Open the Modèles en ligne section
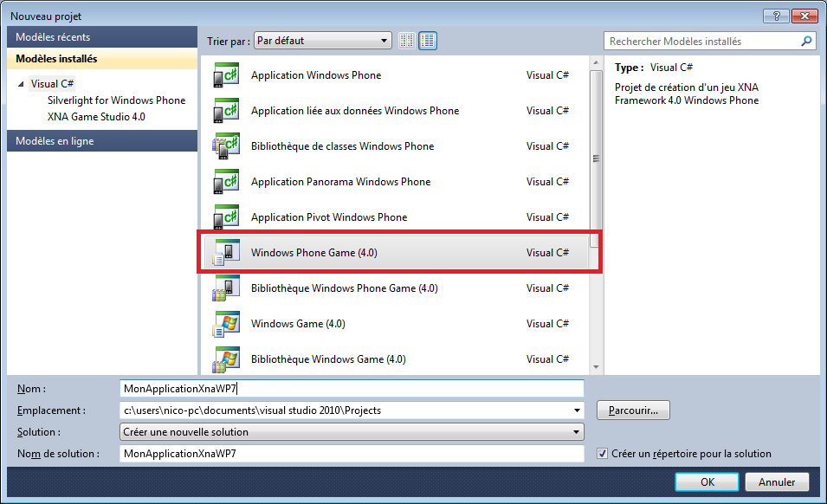This screenshot has width=827, height=504. point(55,141)
